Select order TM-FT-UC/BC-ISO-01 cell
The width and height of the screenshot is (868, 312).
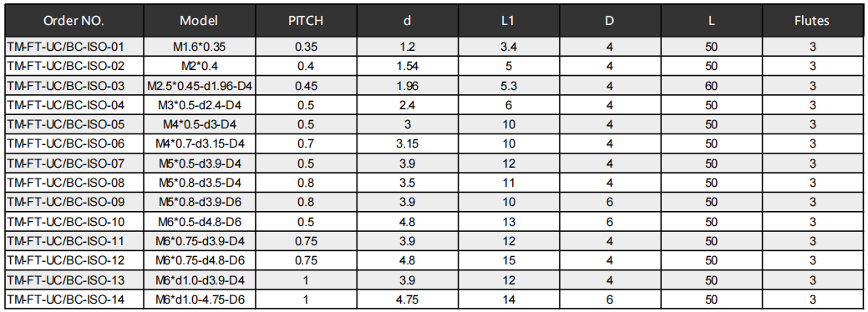tap(74, 47)
